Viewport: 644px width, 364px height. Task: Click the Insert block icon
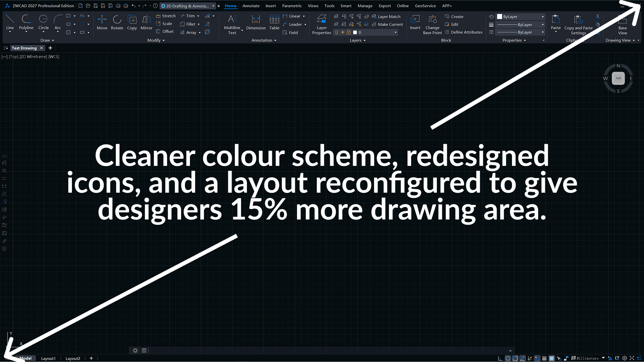click(x=415, y=22)
